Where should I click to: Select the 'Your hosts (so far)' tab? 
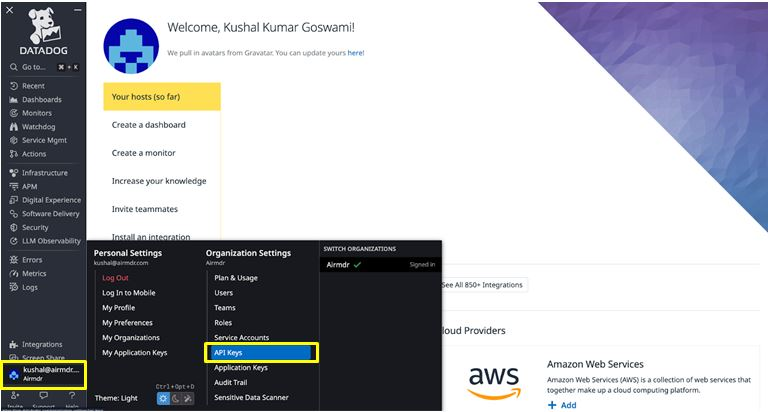162,97
